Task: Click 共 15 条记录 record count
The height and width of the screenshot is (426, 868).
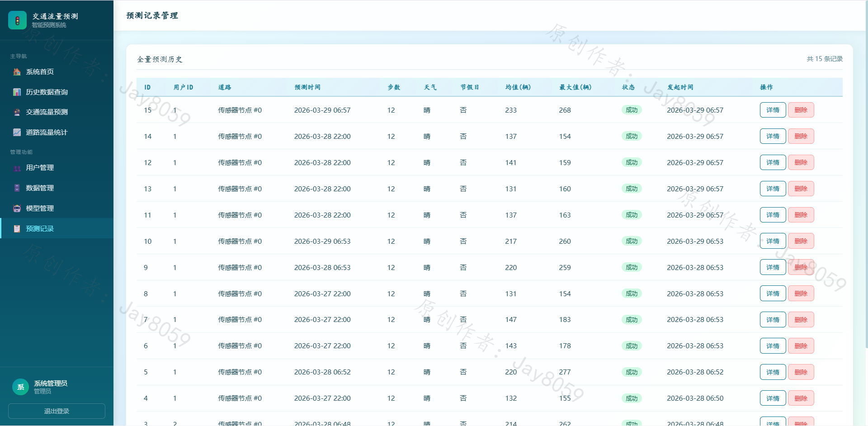Action: coord(825,59)
